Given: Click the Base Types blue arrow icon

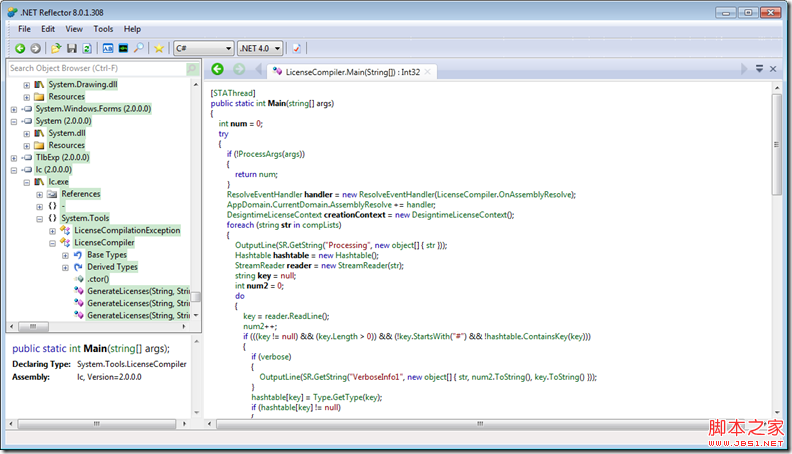Looking at the screenshot, I should point(78,255).
